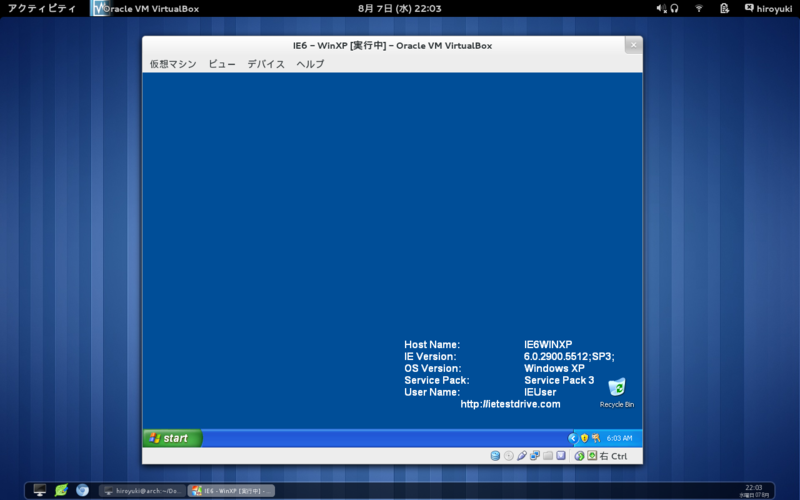Click the USB devices indicator icon
Screen dimensions: 800x500
521,456
